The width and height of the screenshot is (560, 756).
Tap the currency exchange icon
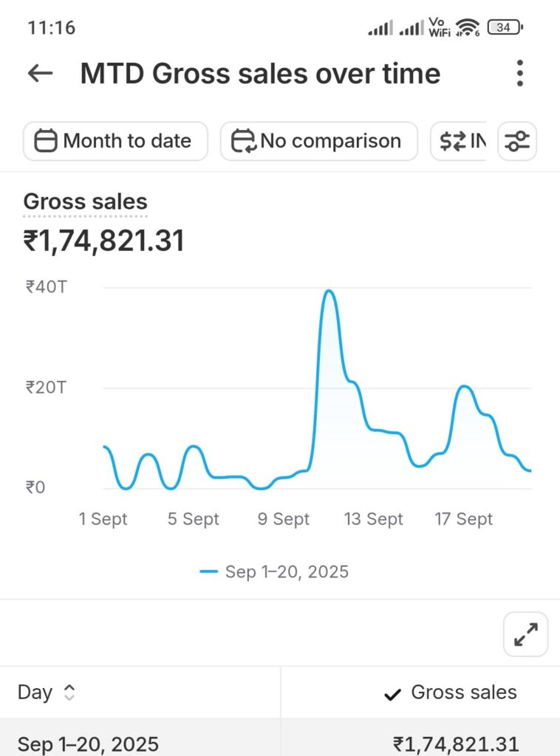(x=452, y=141)
